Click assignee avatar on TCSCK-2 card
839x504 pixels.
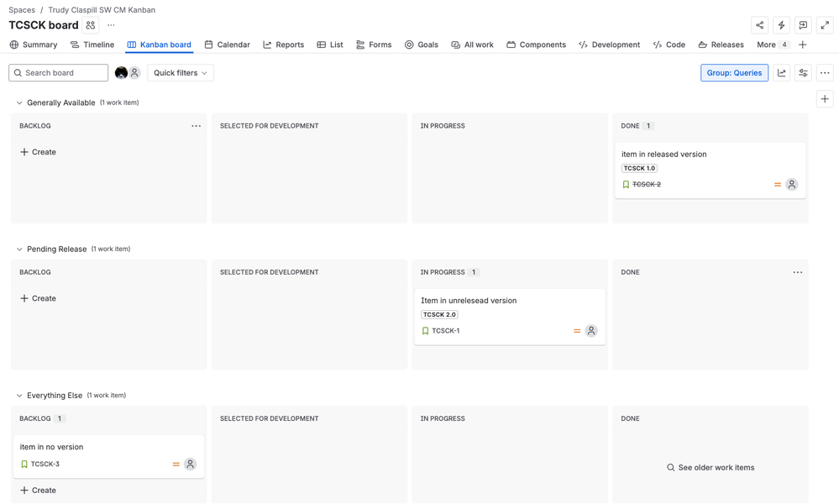(792, 185)
